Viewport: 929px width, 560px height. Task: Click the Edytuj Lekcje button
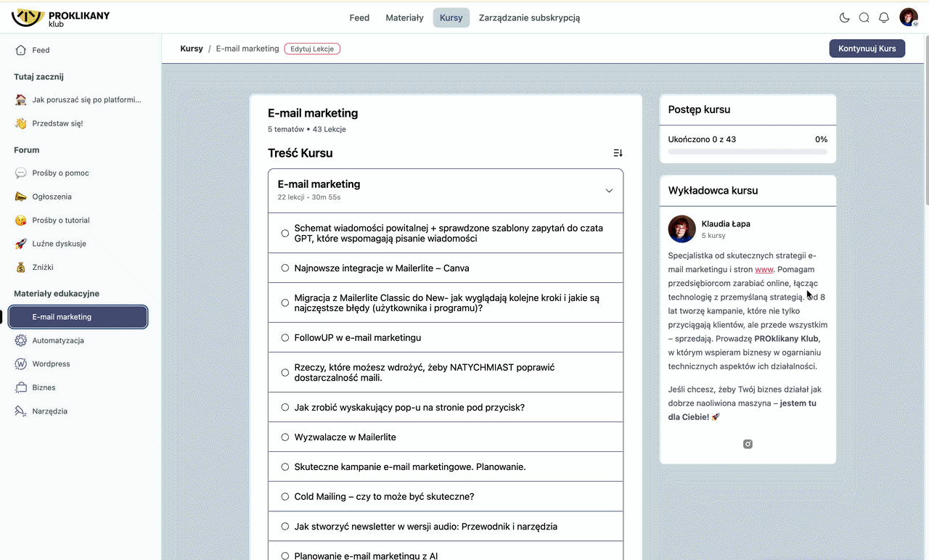[312, 49]
